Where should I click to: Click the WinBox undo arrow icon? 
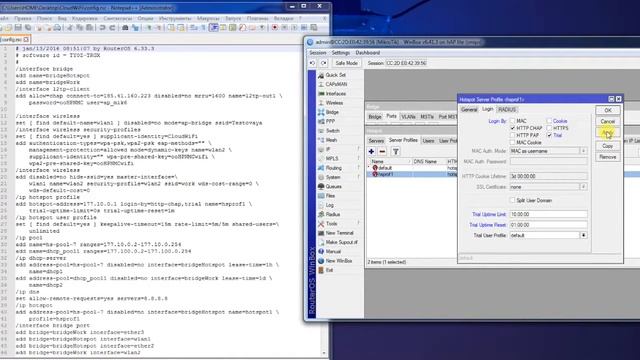tap(313, 63)
